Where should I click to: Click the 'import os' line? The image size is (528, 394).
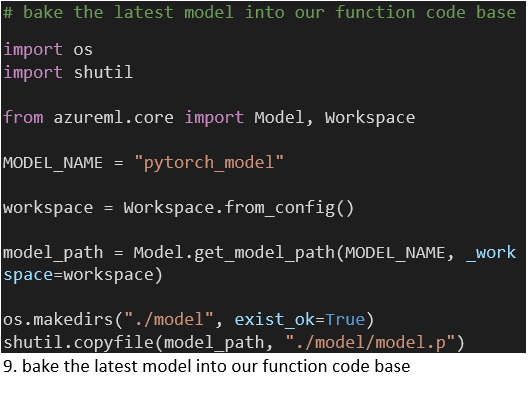(x=47, y=50)
